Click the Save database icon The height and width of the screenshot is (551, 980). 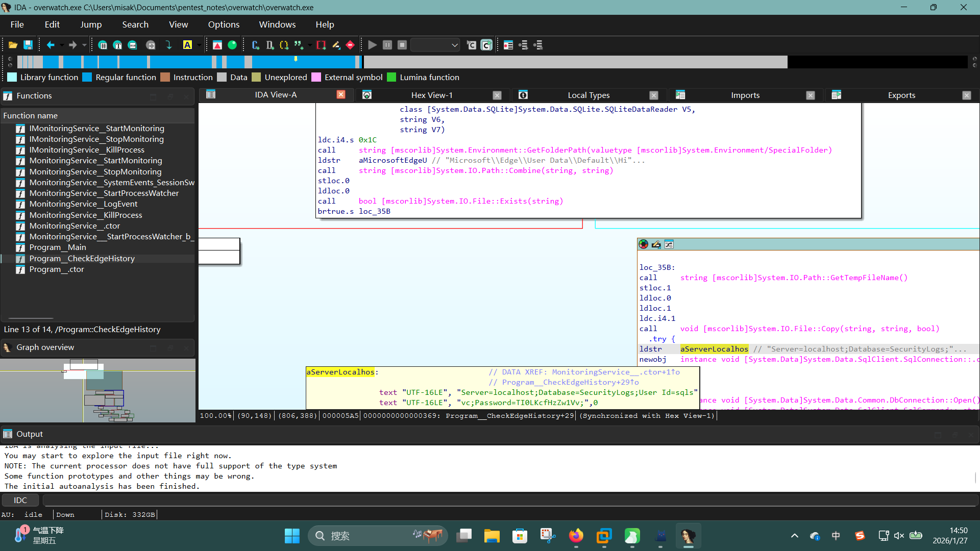28,45
